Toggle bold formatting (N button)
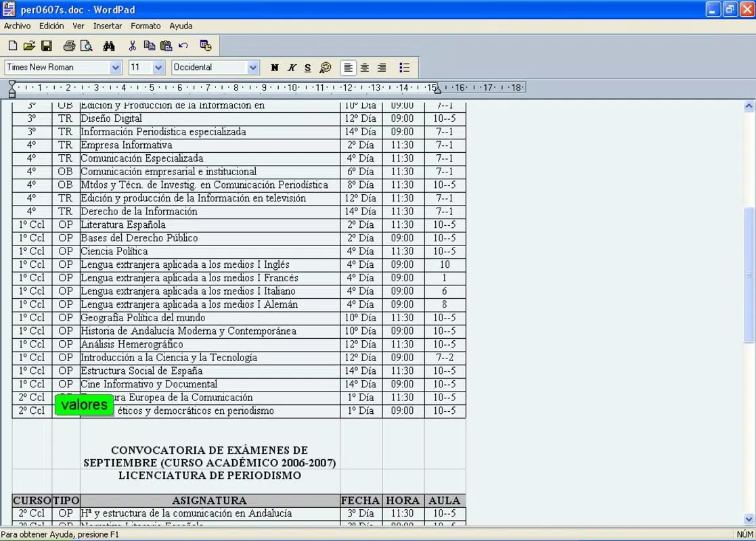The height and width of the screenshot is (541, 756). coord(275,68)
